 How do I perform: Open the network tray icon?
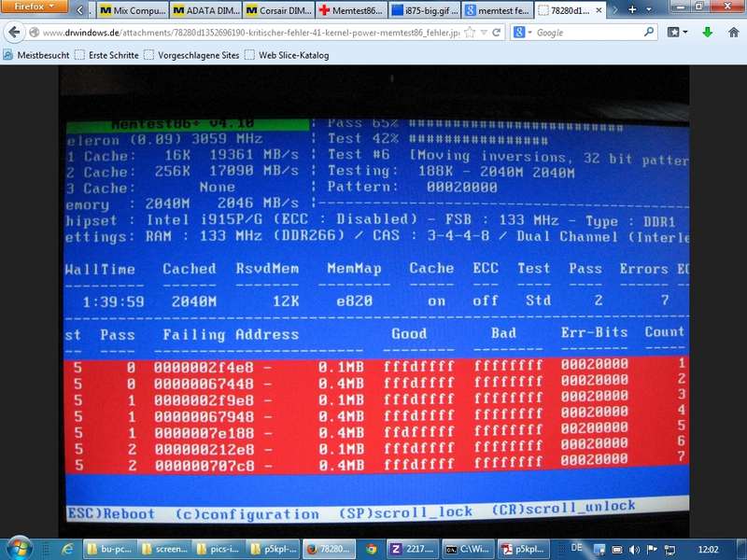point(669,550)
